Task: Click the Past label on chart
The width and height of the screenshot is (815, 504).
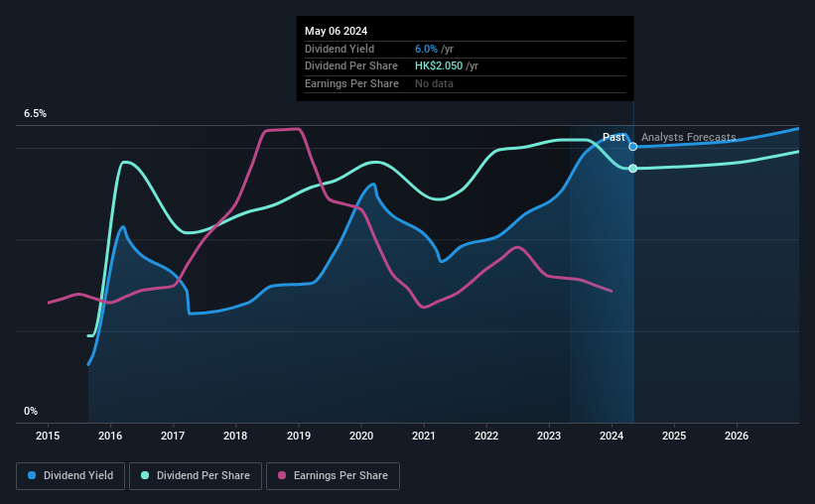Action: 613,137
